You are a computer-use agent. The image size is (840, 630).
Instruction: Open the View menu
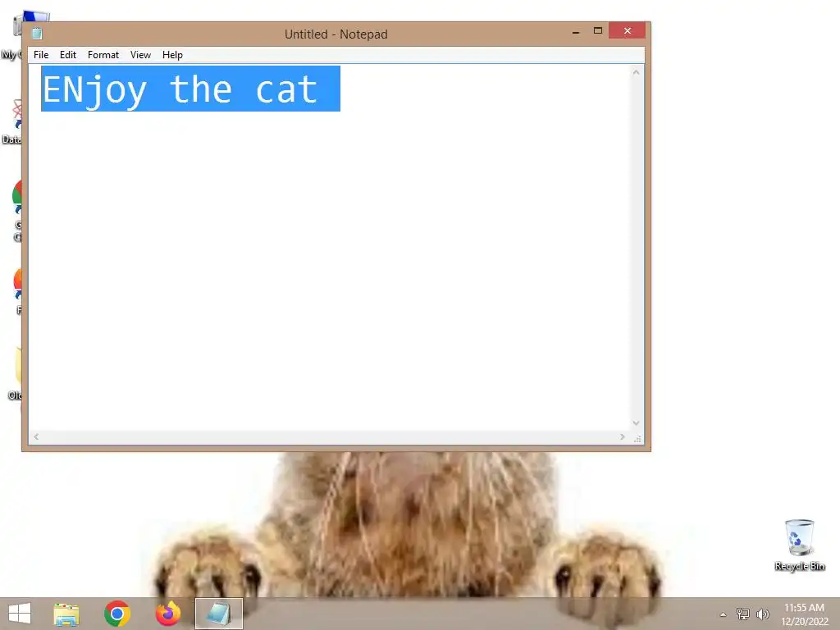140,55
